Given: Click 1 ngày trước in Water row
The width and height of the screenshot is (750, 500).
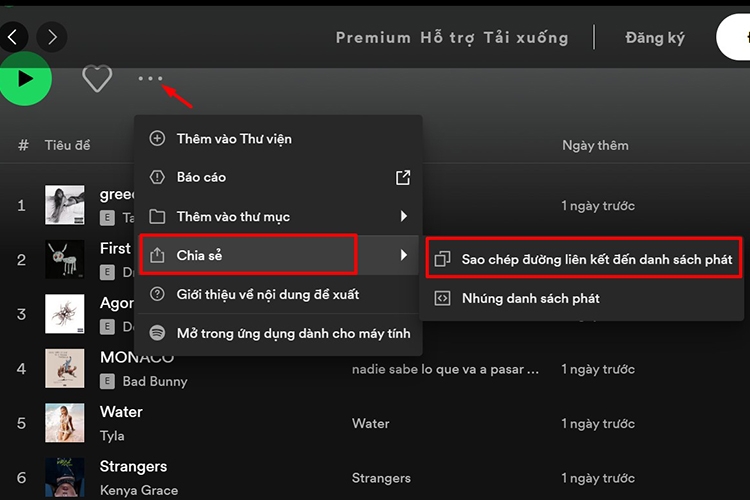Looking at the screenshot, I should 598,424.
